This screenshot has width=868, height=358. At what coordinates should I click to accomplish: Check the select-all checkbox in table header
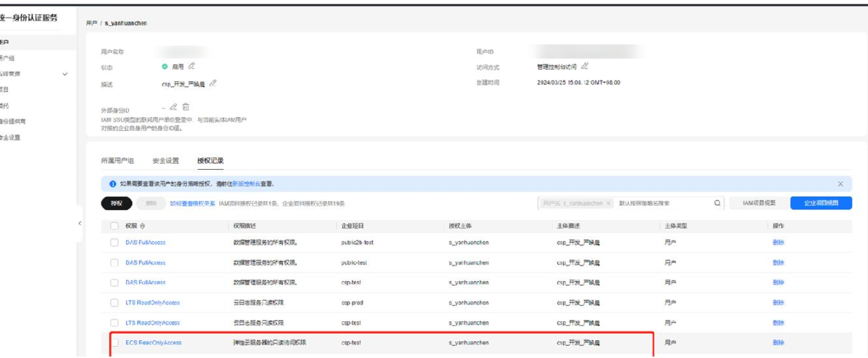tap(114, 226)
